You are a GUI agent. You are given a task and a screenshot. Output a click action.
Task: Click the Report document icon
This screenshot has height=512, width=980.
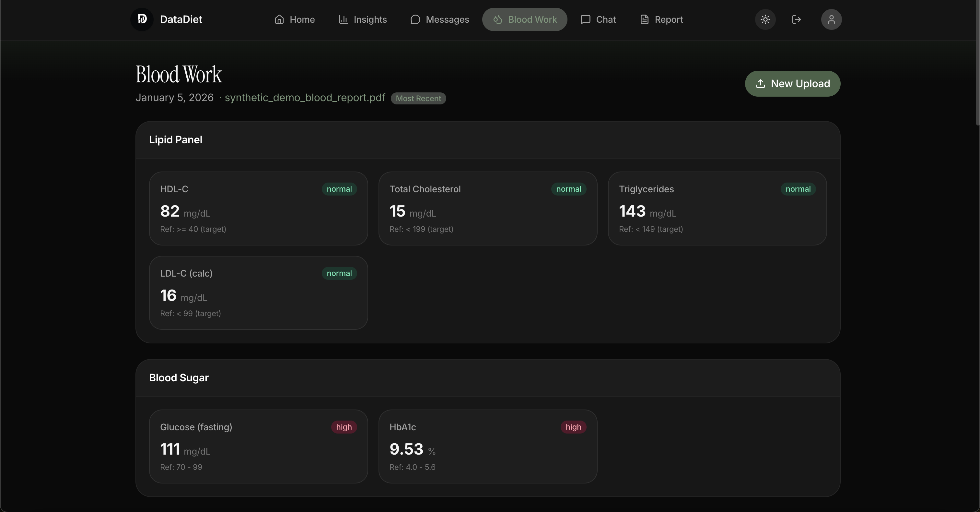[644, 19]
